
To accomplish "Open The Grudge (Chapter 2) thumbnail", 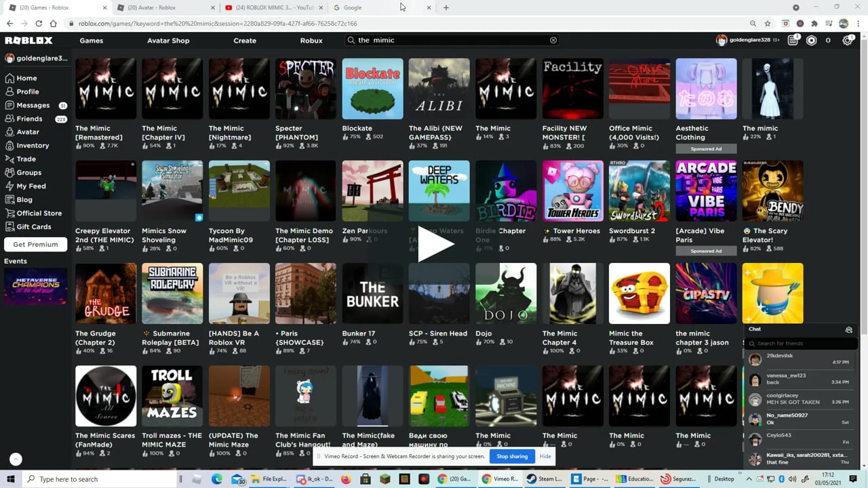I will click(106, 293).
